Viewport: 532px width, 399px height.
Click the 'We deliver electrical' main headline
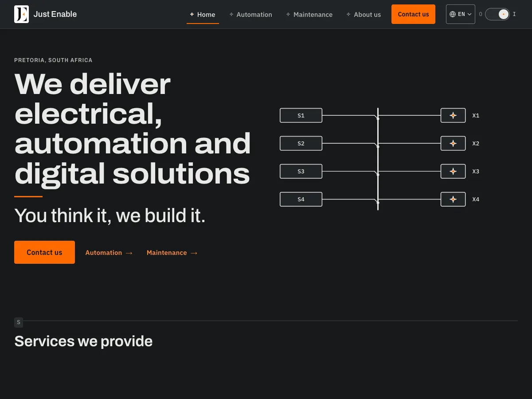[x=133, y=128]
